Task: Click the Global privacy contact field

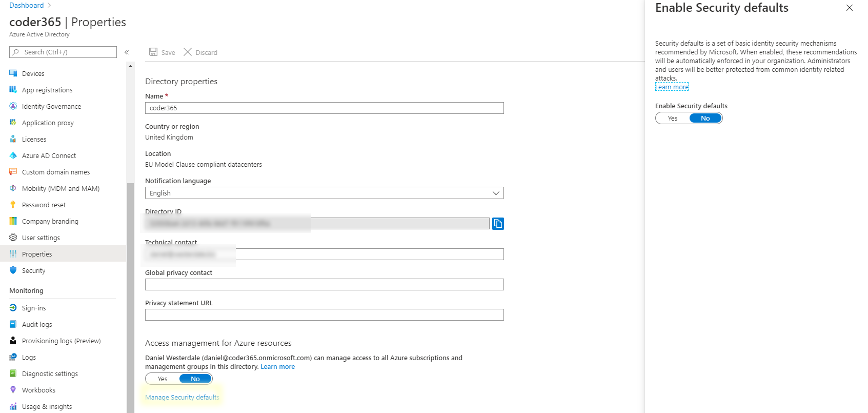Action: click(324, 284)
